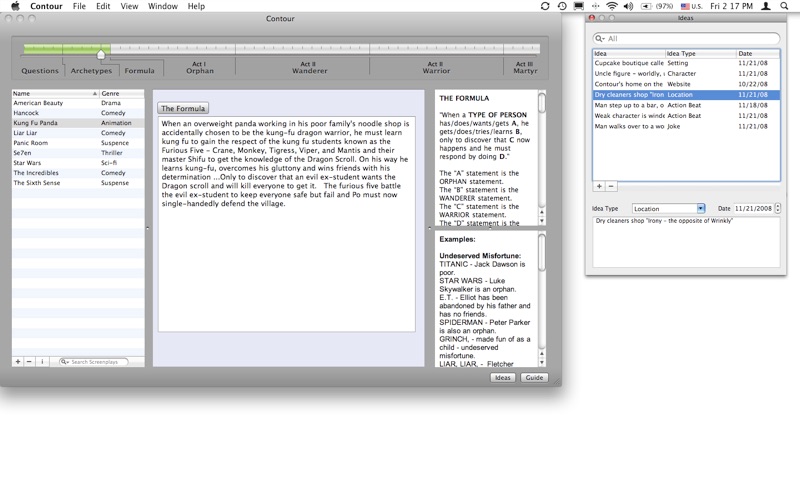Open the Help menu
This screenshot has height=500, width=800.
(x=196, y=6)
